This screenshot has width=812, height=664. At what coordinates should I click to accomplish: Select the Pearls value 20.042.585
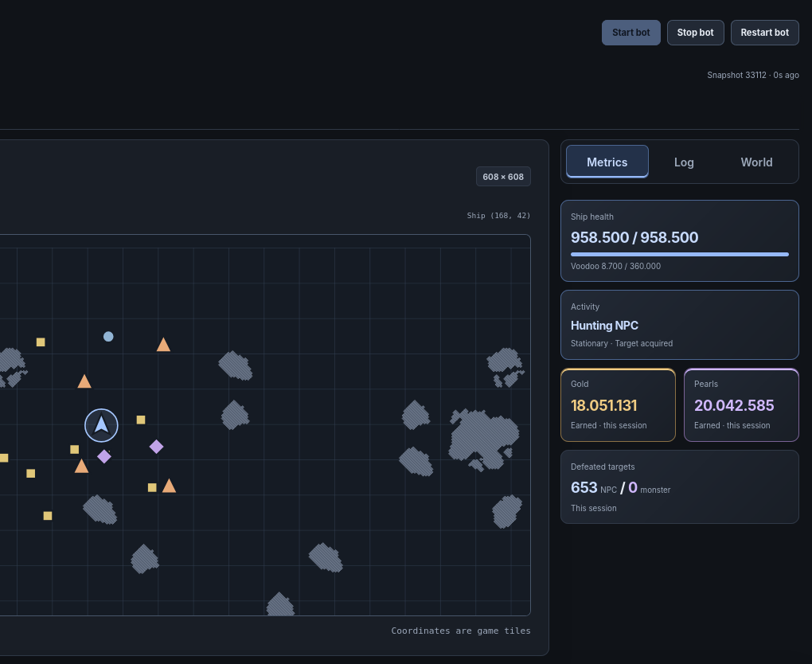[x=734, y=405]
